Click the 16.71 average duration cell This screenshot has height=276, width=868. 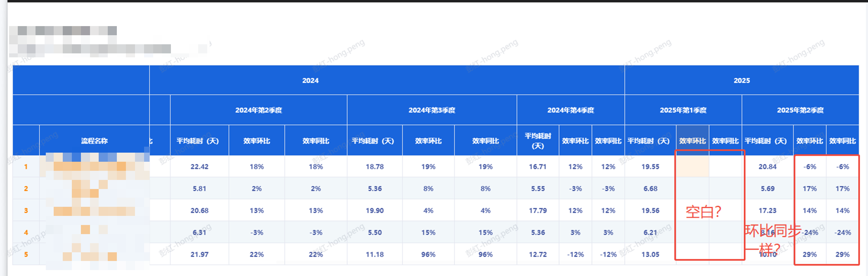pyautogui.click(x=538, y=166)
